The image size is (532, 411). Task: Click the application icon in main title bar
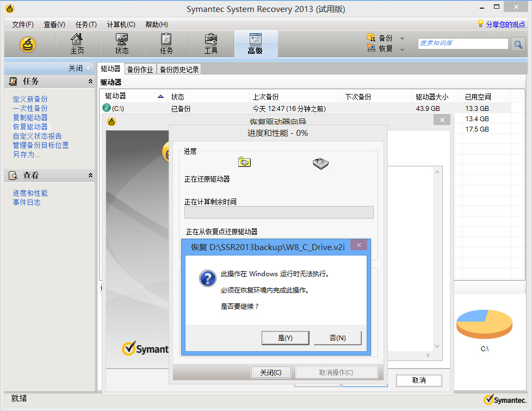point(9,9)
